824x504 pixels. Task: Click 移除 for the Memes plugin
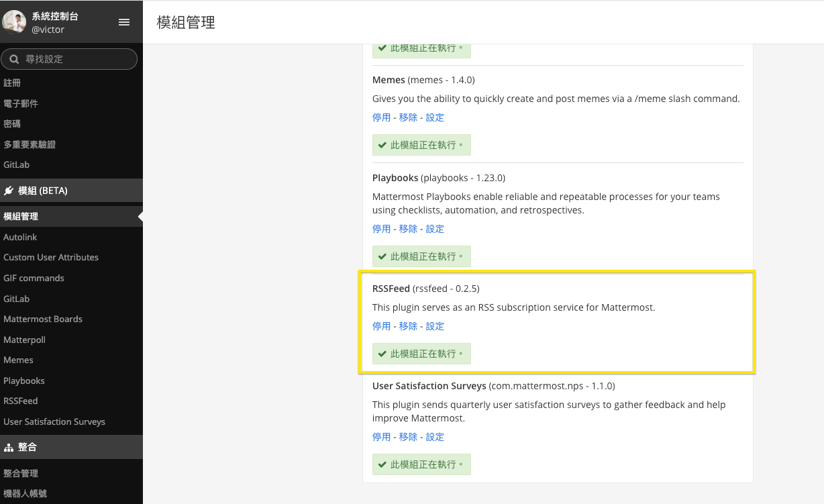pyautogui.click(x=408, y=117)
